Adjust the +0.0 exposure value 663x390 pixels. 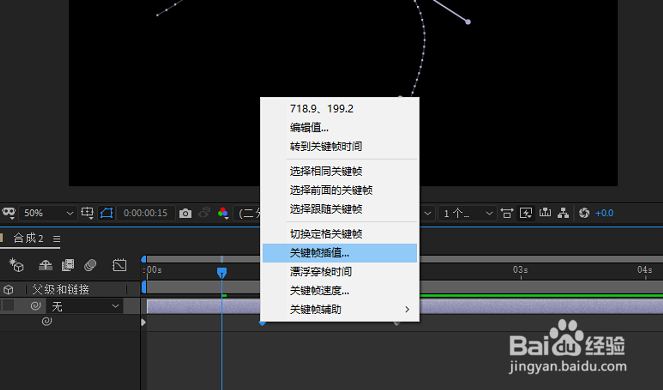tap(604, 213)
